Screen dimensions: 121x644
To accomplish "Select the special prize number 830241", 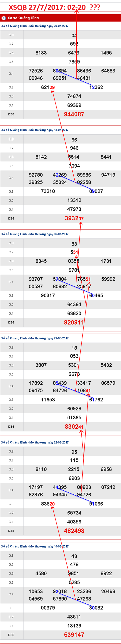I will [x=74, y=427].
